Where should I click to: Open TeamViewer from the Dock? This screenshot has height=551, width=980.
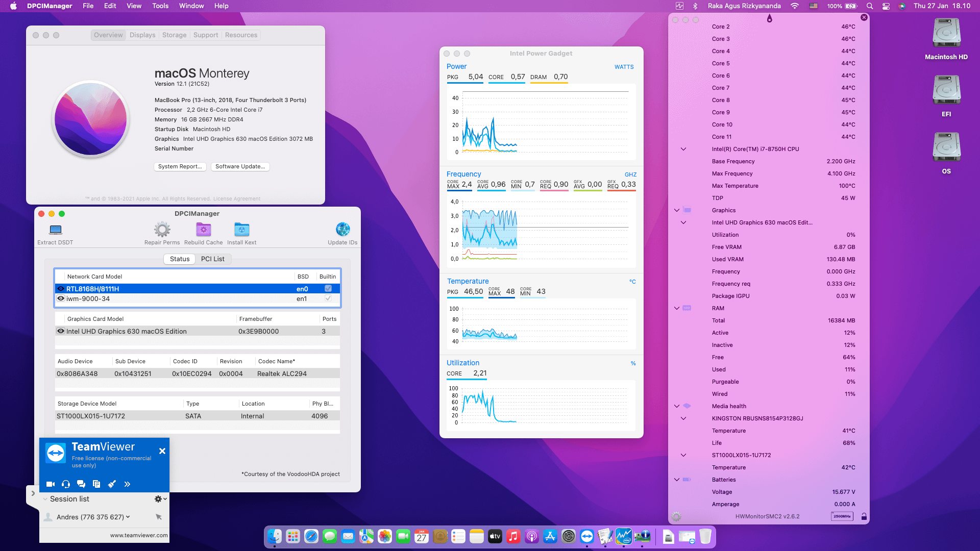coord(587,536)
